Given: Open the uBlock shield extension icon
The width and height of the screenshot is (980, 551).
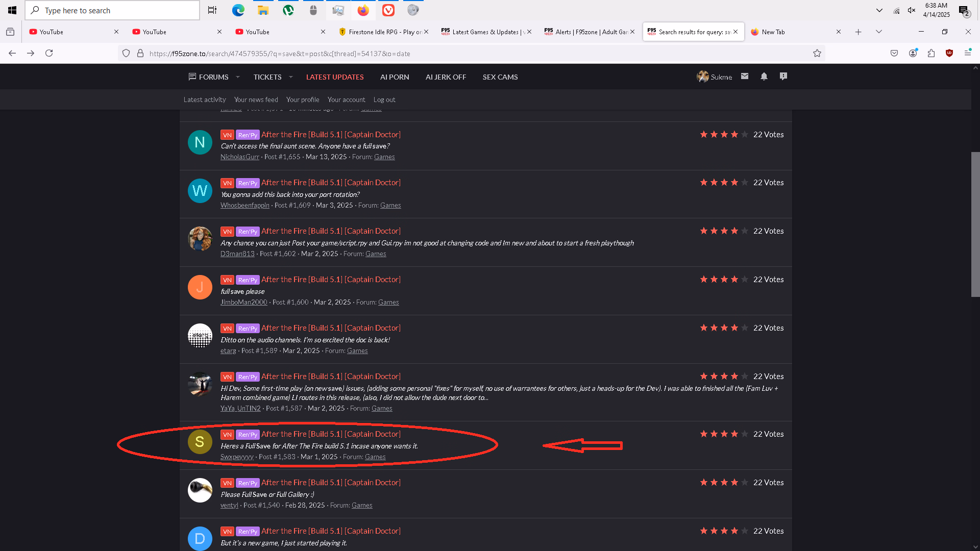Looking at the screenshot, I should coord(949,53).
